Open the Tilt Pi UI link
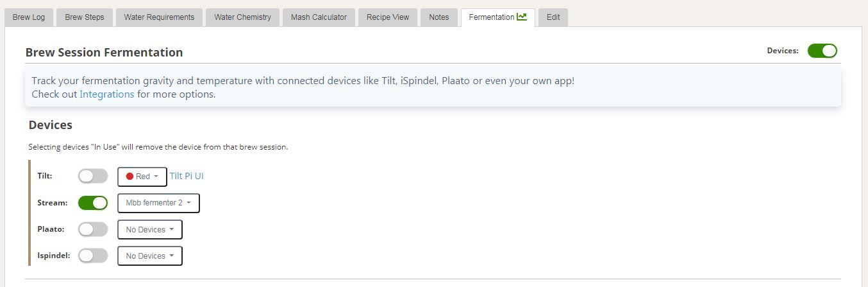 187,177
